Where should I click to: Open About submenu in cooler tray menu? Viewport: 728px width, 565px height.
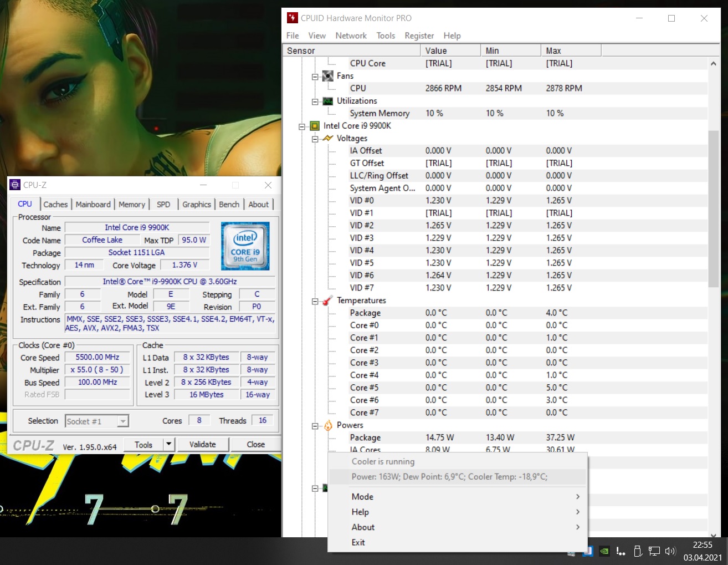(458, 527)
